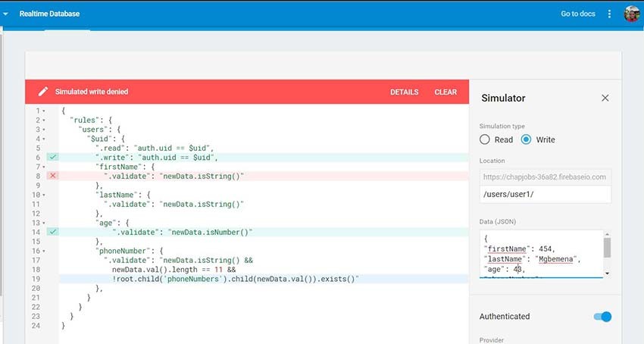Collapse the "age" block at line 13
Viewport: 644px width, 344px height.
pos(44,223)
